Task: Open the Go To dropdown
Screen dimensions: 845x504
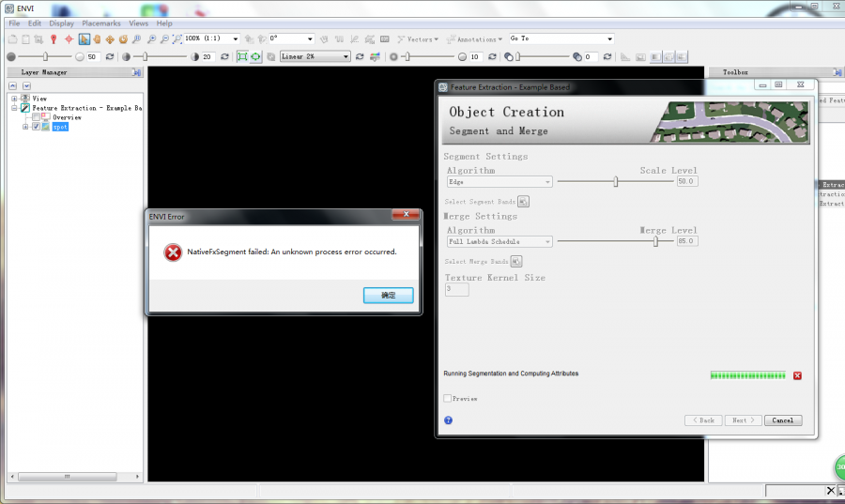Action: [x=609, y=38]
